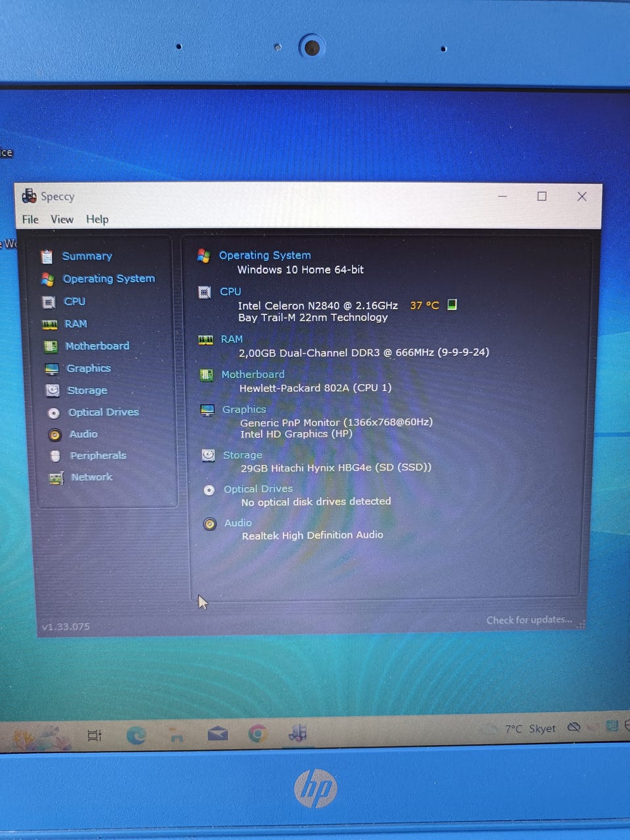The height and width of the screenshot is (840, 630).
Task: Click the Graphics monitor icon in sidebar
Action: (x=52, y=368)
